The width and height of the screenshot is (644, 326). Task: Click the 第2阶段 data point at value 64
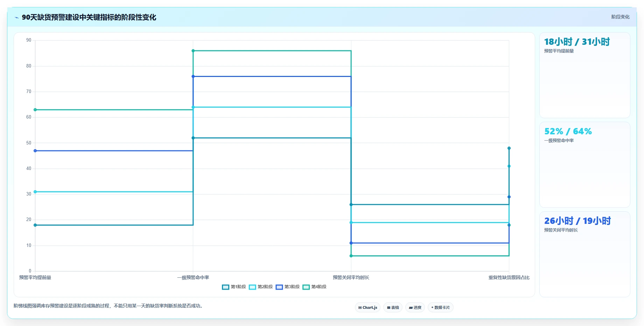pos(193,107)
